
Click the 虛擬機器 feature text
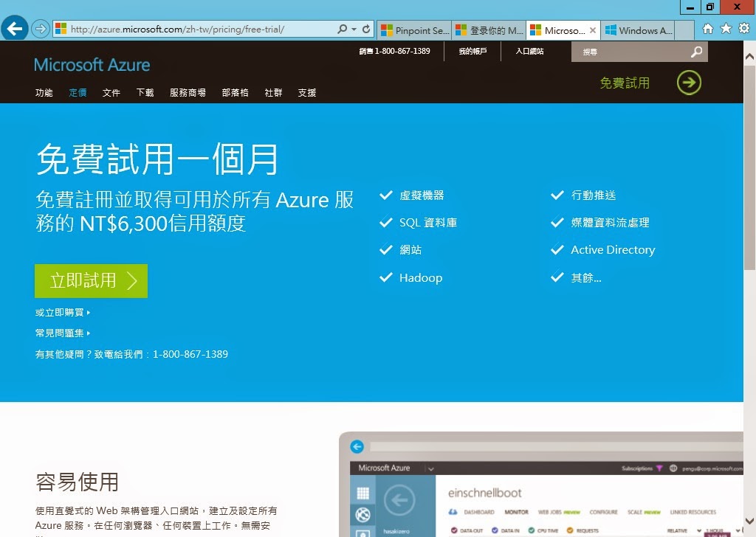[x=422, y=195]
